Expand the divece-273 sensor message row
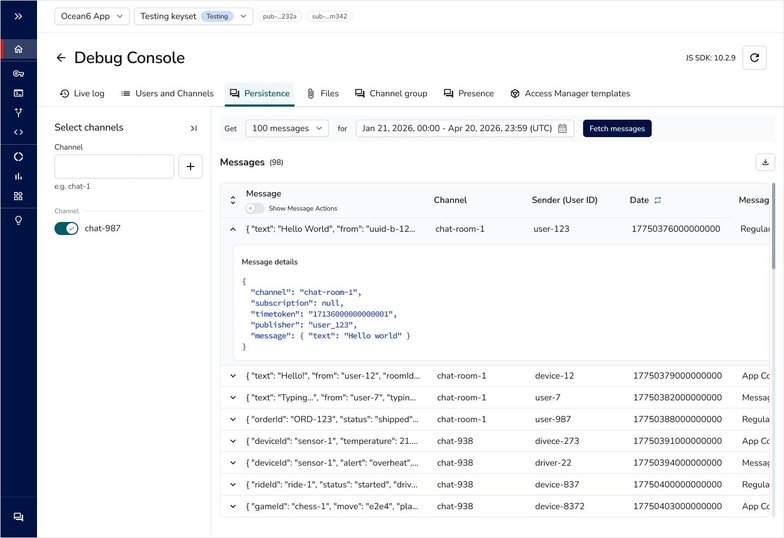 point(233,441)
